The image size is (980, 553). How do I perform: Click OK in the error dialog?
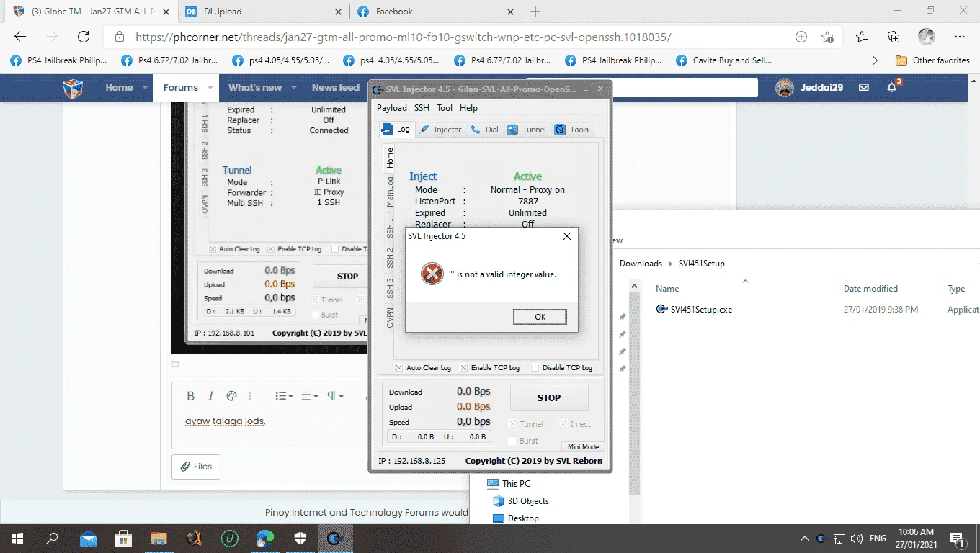(540, 317)
